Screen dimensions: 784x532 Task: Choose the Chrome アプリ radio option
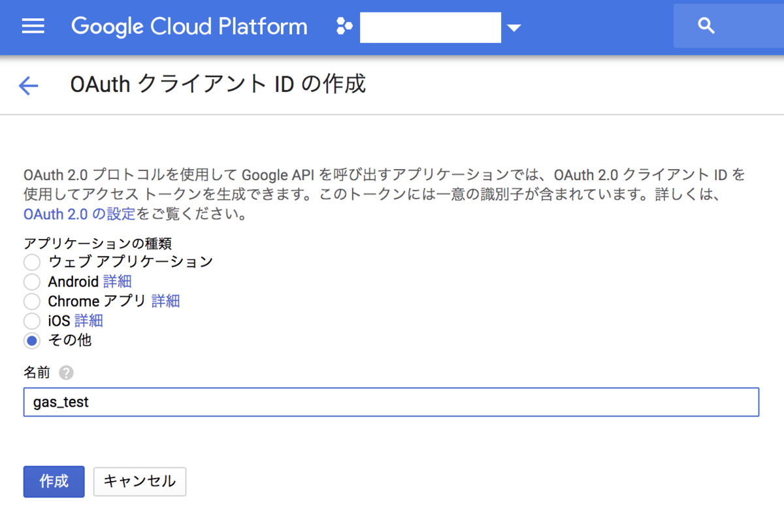coord(32,302)
